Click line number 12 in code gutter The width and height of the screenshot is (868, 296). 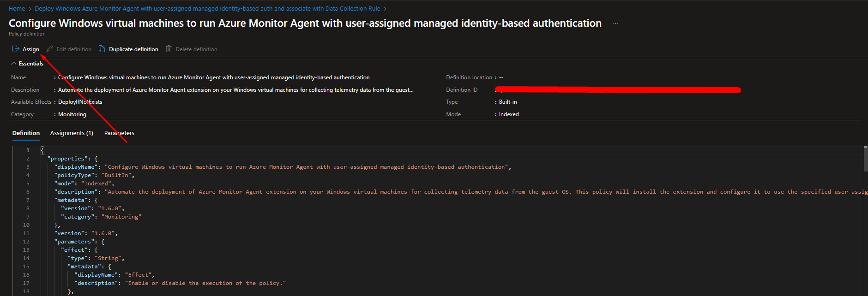pos(26,242)
